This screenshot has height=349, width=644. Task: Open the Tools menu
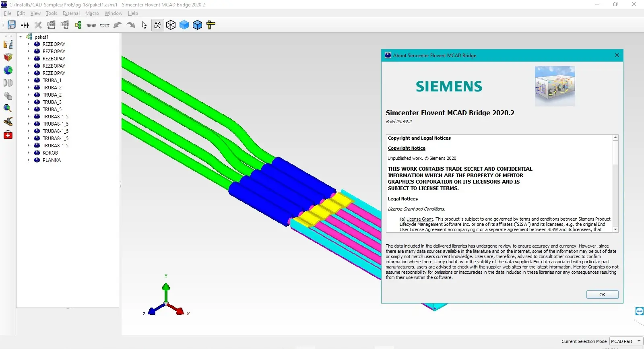coord(52,13)
